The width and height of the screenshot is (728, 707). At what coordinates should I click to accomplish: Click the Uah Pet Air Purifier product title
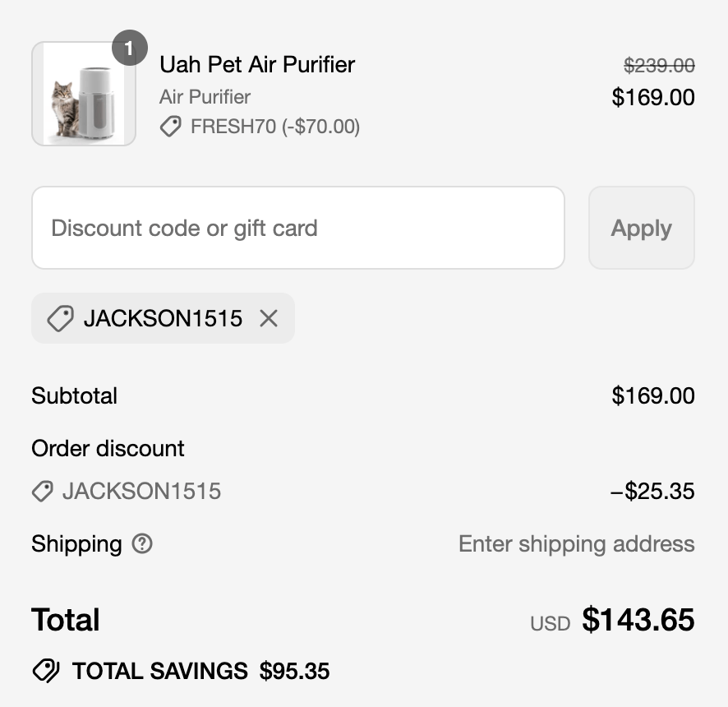(256, 64)
